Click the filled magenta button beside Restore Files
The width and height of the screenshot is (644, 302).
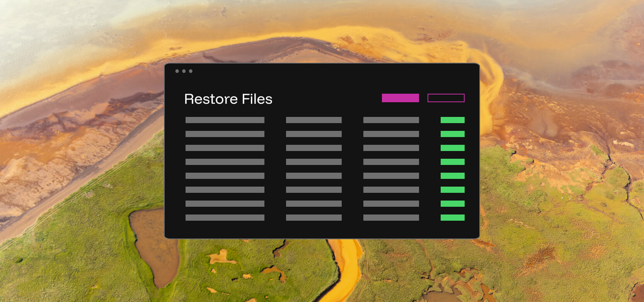click(x=400, y=98)
